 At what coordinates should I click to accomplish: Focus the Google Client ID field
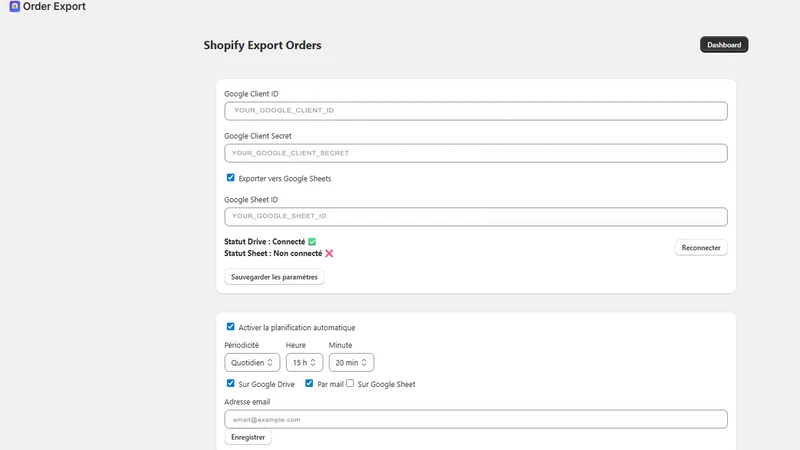click(x=476, y=111)
